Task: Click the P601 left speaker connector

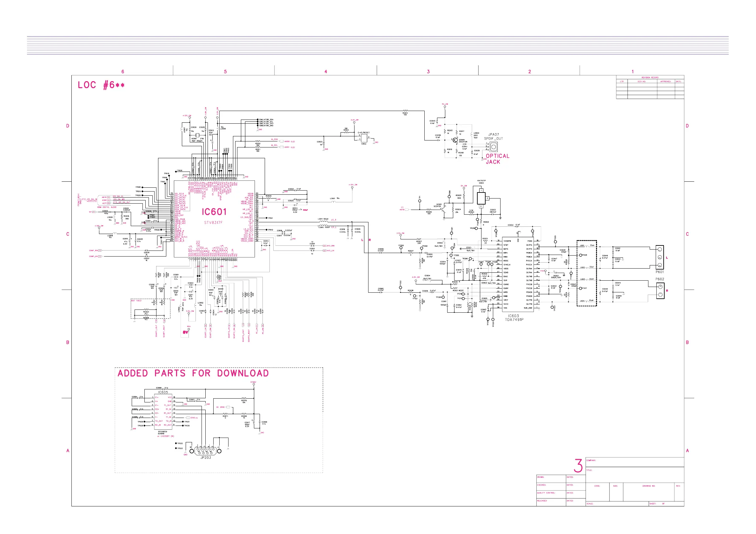Action: [660, 257]
